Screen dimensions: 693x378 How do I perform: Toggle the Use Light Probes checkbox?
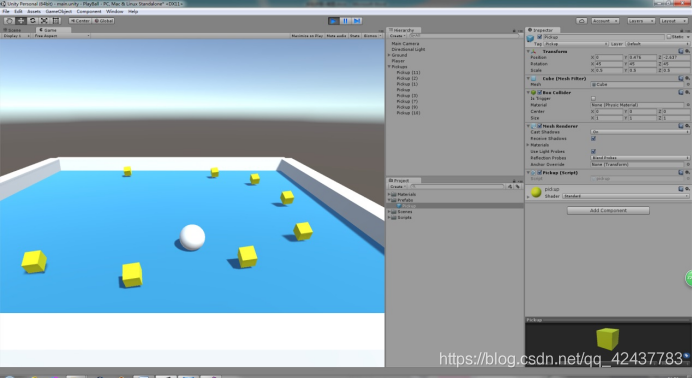[x=594, y=152]
